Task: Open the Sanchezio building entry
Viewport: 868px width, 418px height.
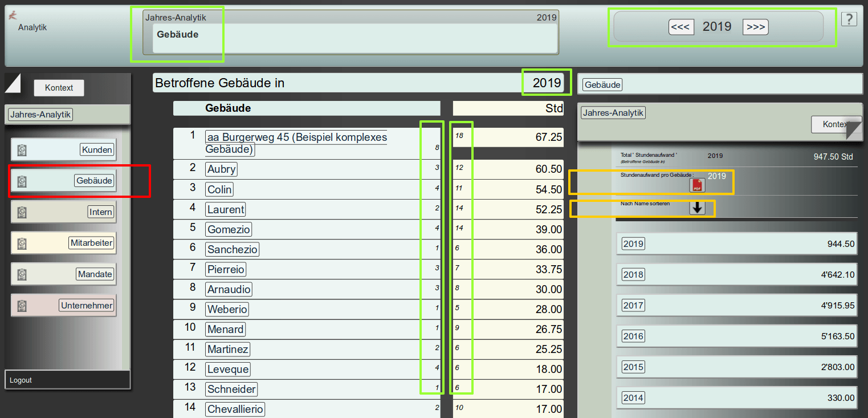Action: [x=233, y=249]
